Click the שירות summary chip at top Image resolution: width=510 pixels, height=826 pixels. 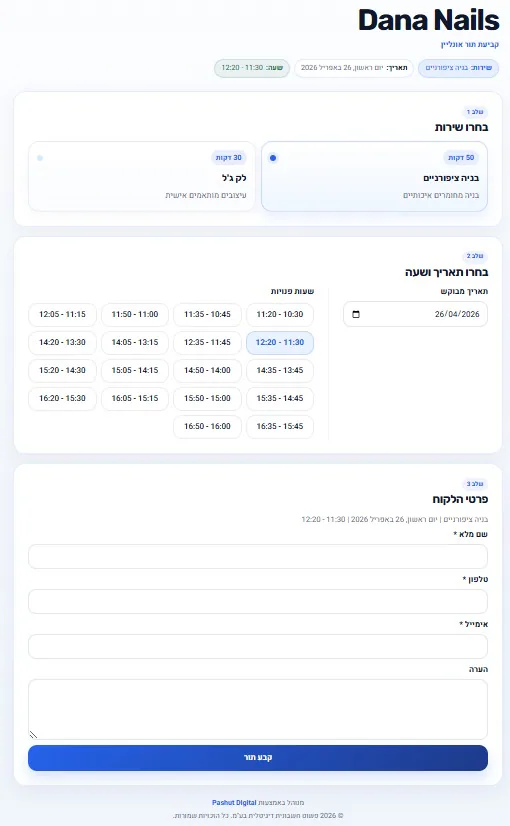(458, 68)
